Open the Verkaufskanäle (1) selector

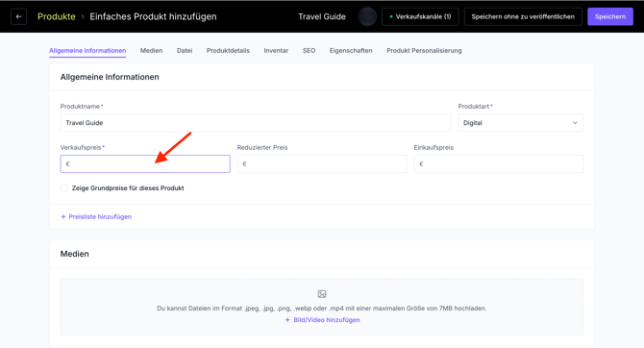420,17
